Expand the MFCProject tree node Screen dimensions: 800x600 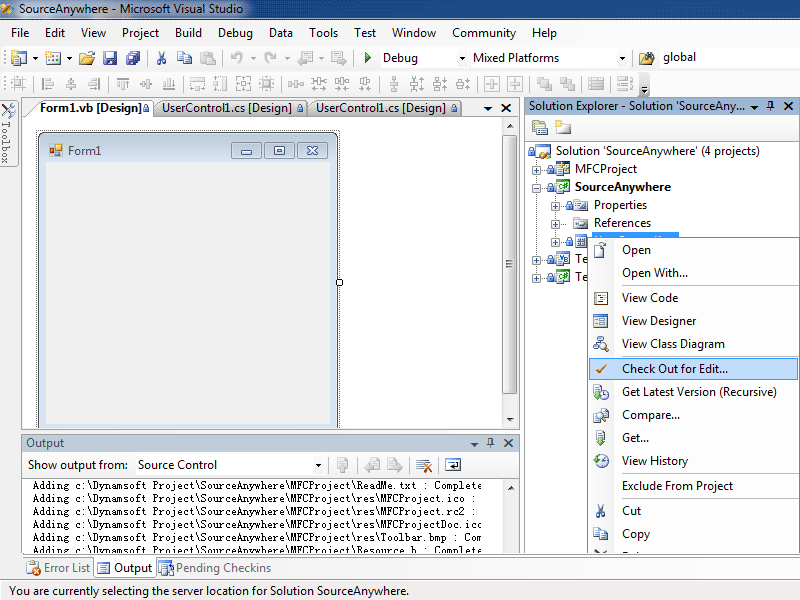[537, 170]
